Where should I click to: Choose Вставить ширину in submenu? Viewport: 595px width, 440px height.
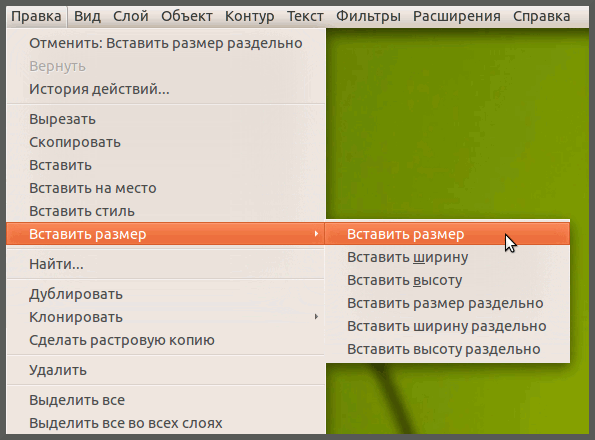448,257
